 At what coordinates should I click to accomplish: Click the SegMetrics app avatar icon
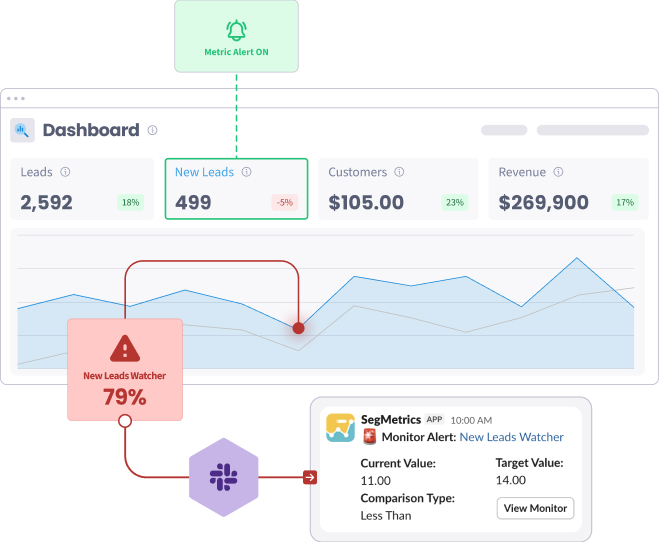tap(340, 428)
